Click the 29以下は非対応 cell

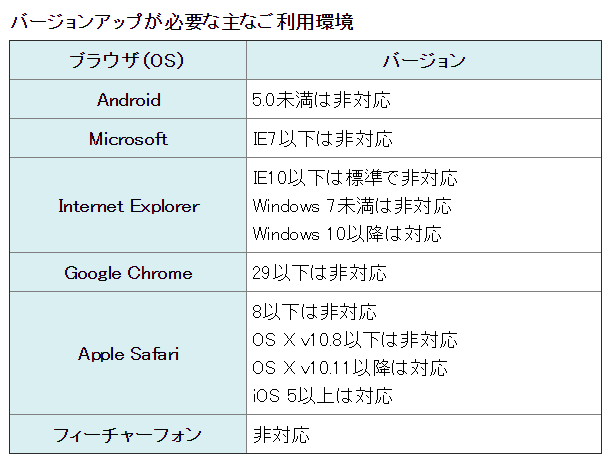319,273
